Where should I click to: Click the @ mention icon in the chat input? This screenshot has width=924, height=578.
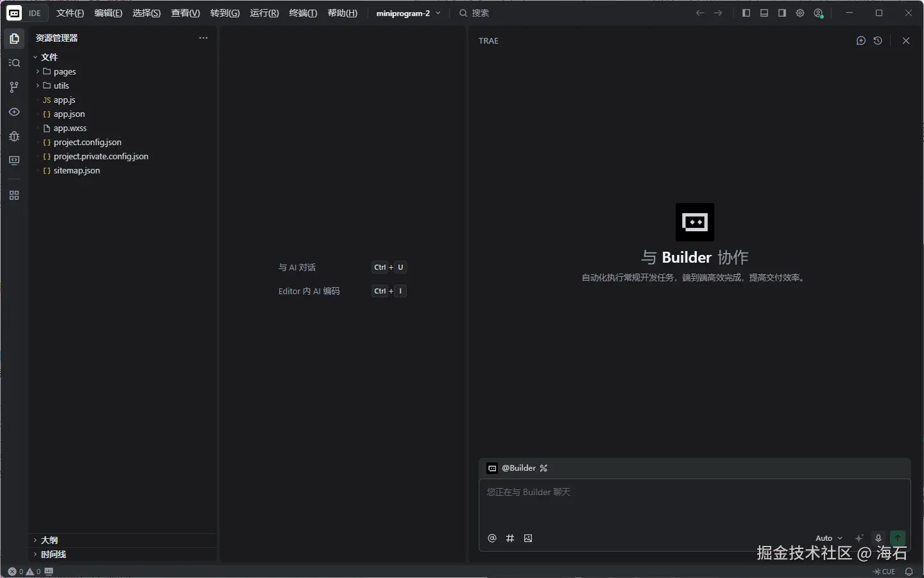coord(492,538)
